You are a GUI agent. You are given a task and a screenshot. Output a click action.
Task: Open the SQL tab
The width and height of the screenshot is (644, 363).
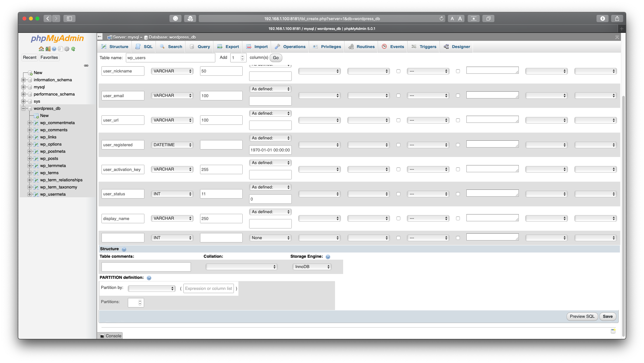[x=144, y=47]
